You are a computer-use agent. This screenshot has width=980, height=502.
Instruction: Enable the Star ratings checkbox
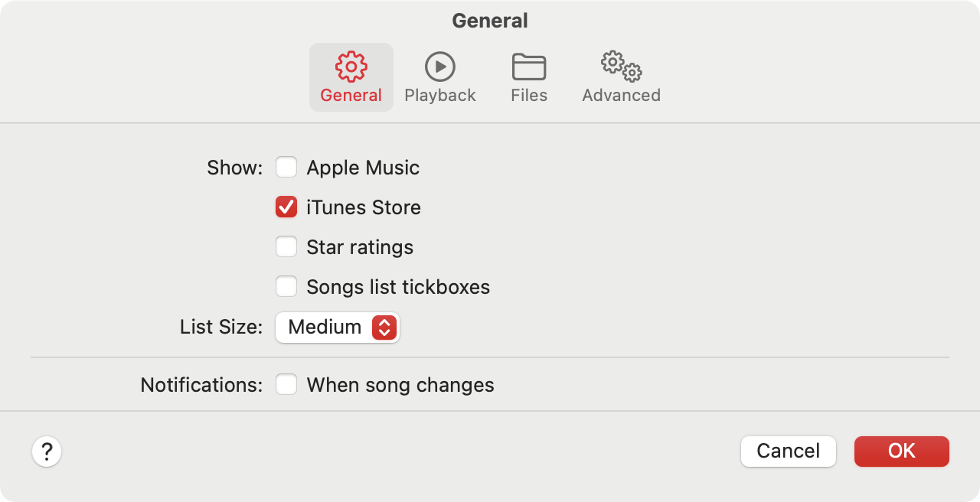[286, 247]
